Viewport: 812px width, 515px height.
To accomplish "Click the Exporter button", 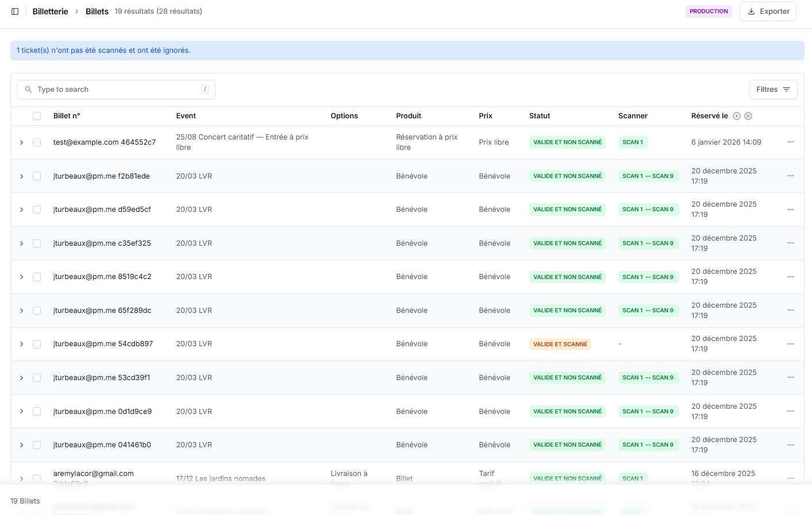I will 768,11.
